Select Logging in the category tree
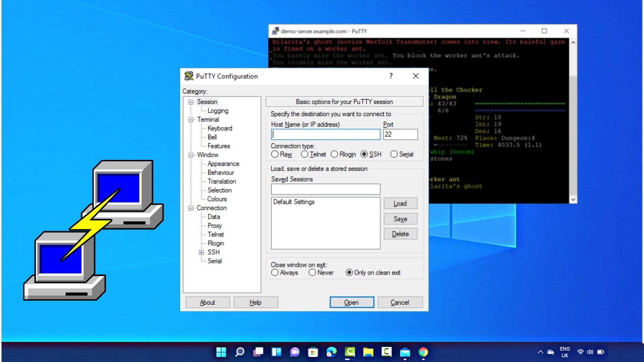 [218, 111]
